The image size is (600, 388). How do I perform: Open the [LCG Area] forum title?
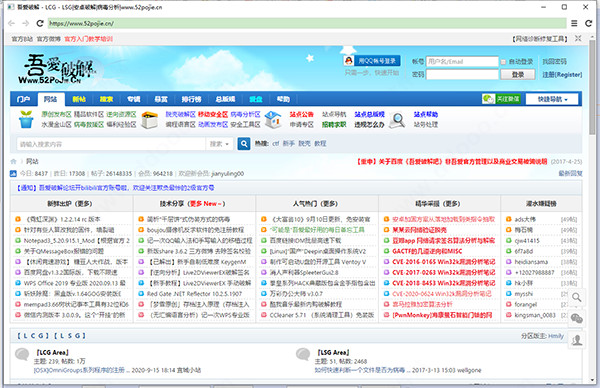[52, 352]
